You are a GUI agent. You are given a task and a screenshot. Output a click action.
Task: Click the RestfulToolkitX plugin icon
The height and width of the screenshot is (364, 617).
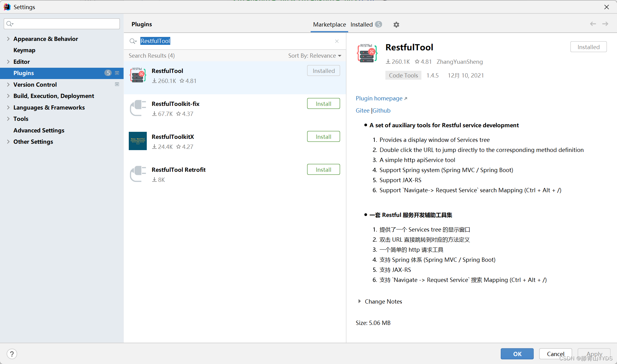coord(138,141)
